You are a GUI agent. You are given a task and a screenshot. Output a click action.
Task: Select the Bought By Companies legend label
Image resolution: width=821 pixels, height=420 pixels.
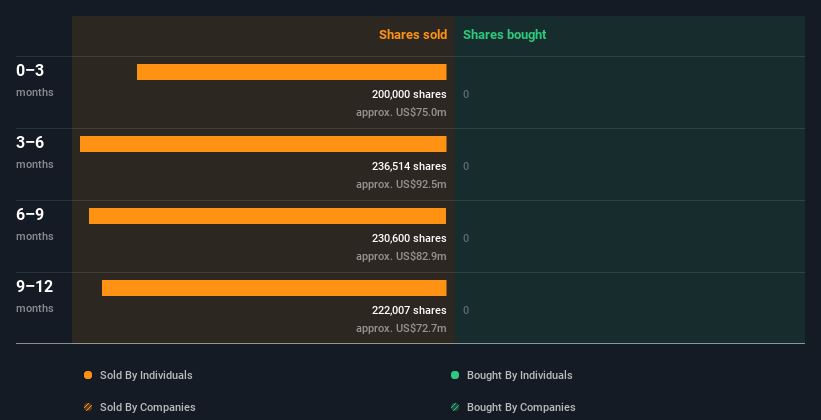tap(521, 407)
